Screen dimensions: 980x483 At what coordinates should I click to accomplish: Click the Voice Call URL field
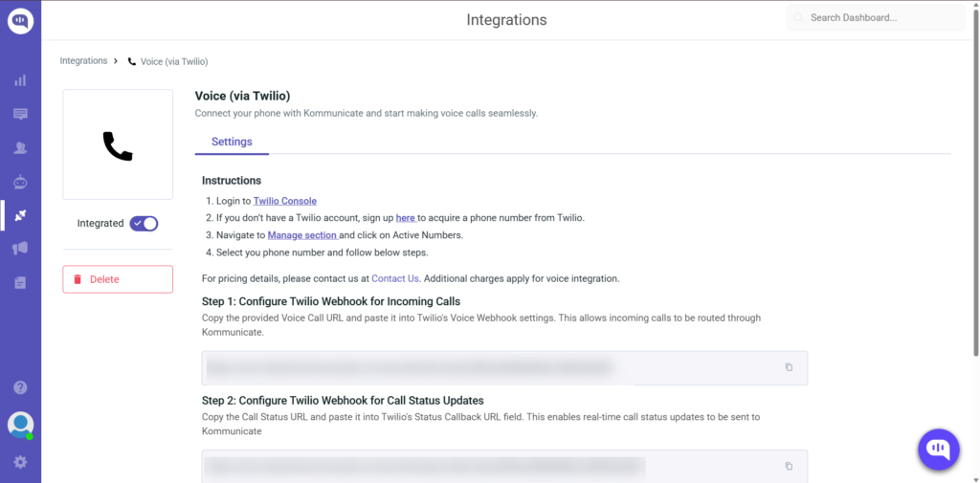[x=504, y=367]
